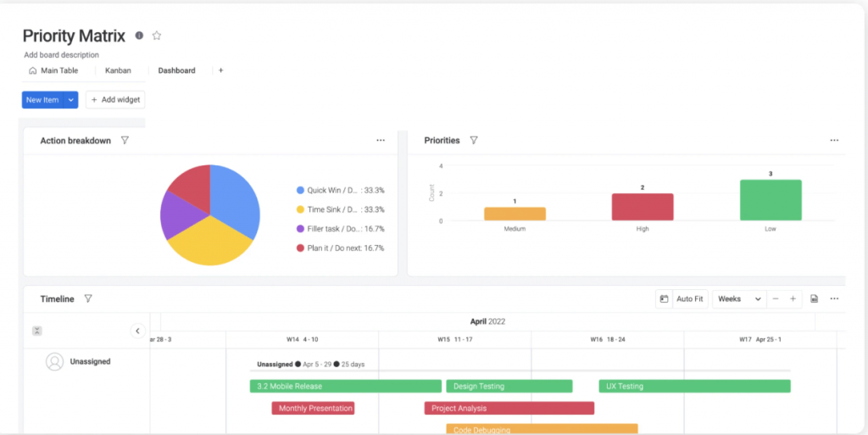Open the Monthly Presentation timeline bar
This screenshot has height=435, width=868.
[313, 409]
